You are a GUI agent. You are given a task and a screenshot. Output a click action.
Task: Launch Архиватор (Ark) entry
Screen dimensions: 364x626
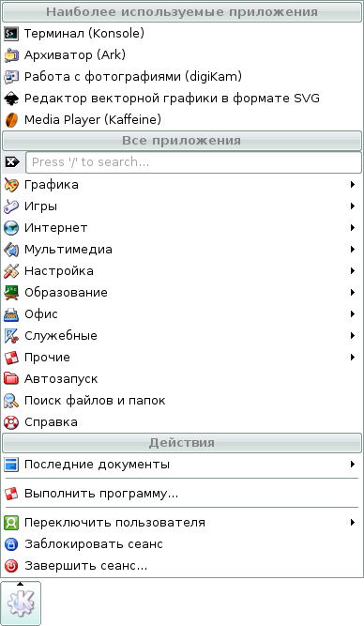182,55
